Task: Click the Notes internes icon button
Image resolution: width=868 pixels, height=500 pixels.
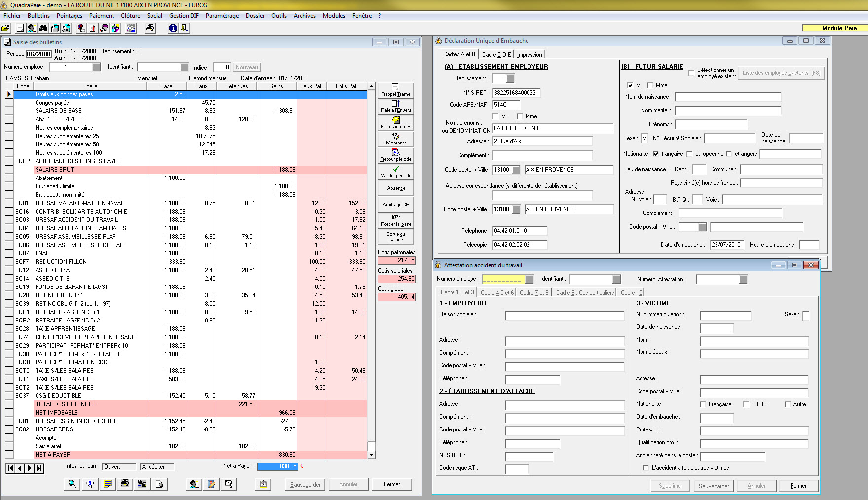Action: (396, 122)
